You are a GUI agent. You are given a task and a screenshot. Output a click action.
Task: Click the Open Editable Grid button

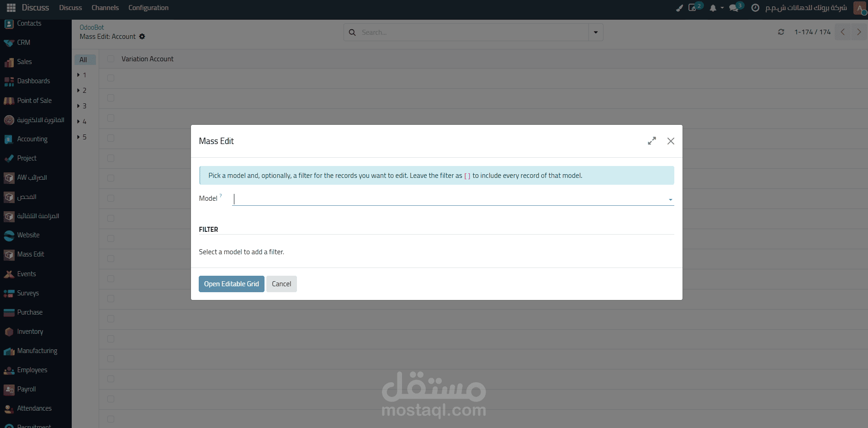tap(232, 284)
